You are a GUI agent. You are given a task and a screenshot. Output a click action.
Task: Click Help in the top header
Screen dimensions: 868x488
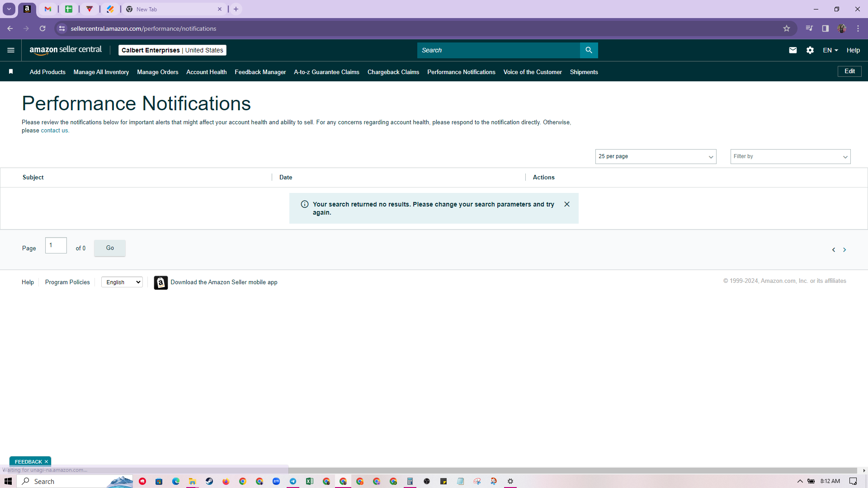(x=853, y=50)
